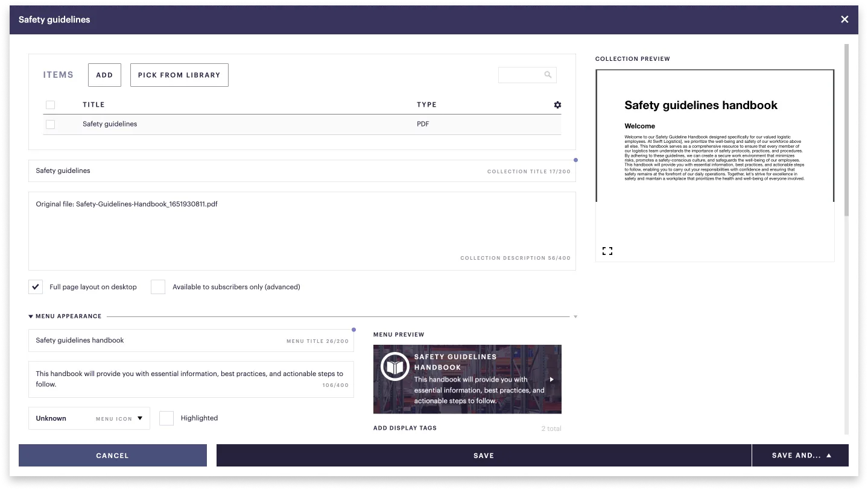The width and height of the screenshot is (868, 490).
Task: Open the items table settings gear
Action: pos(557,105)
